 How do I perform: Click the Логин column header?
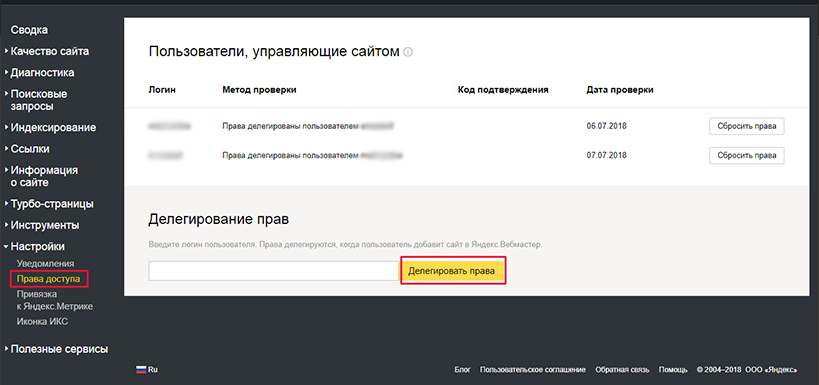pyautogui.click(x=162, y=90)
